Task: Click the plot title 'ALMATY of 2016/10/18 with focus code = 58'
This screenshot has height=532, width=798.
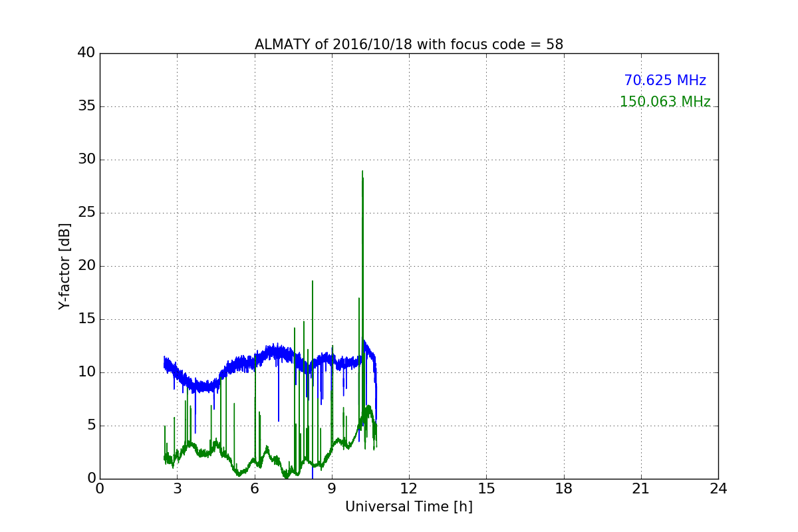Action: [x=409, y=45]
